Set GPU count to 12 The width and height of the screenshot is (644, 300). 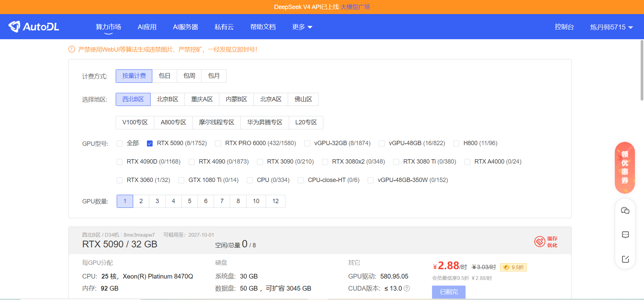click(x=275, y=201)
